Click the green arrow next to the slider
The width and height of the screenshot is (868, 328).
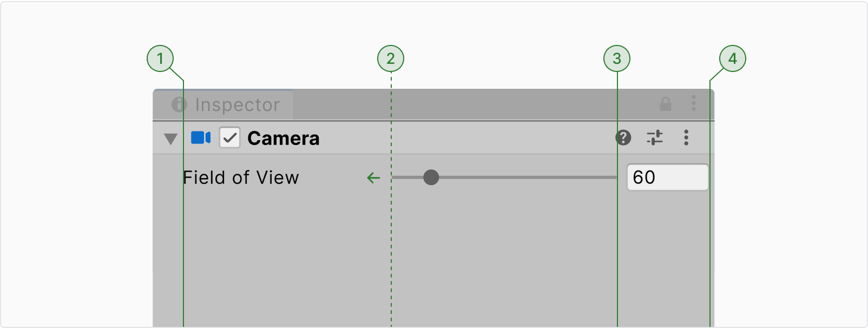click(372, 178)
